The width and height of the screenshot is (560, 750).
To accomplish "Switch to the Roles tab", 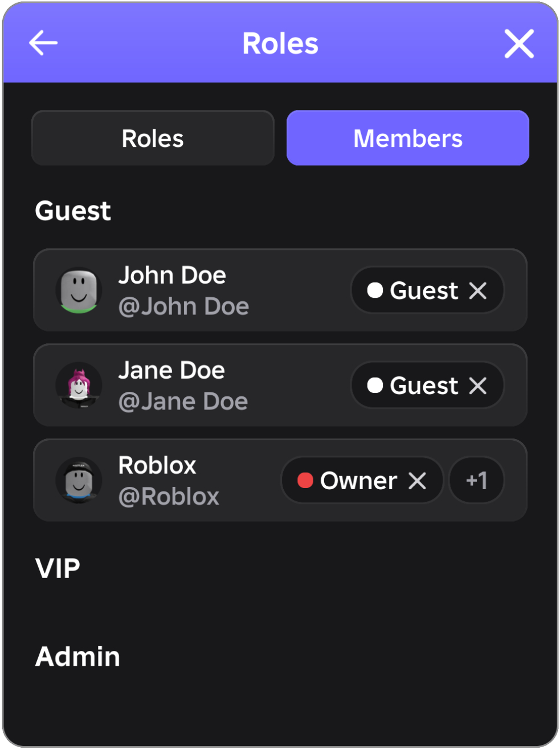I will coord(153,138).
